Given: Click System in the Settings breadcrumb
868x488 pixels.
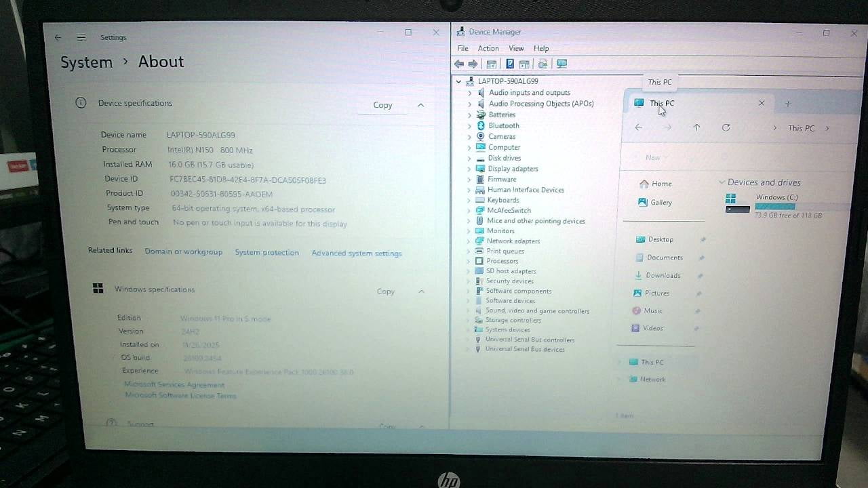Looking at the screenshot, I should [86, 62].
